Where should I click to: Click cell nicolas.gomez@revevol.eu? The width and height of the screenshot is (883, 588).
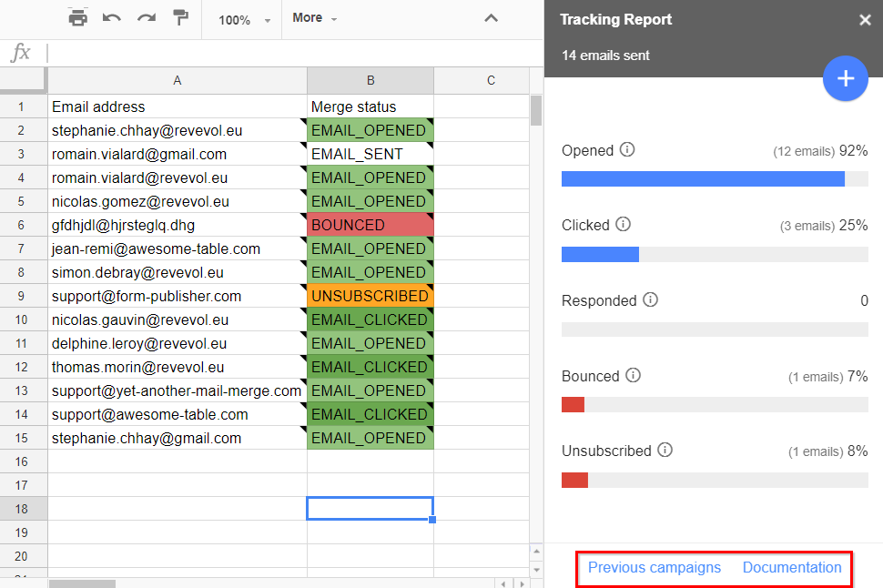(178, 201)
